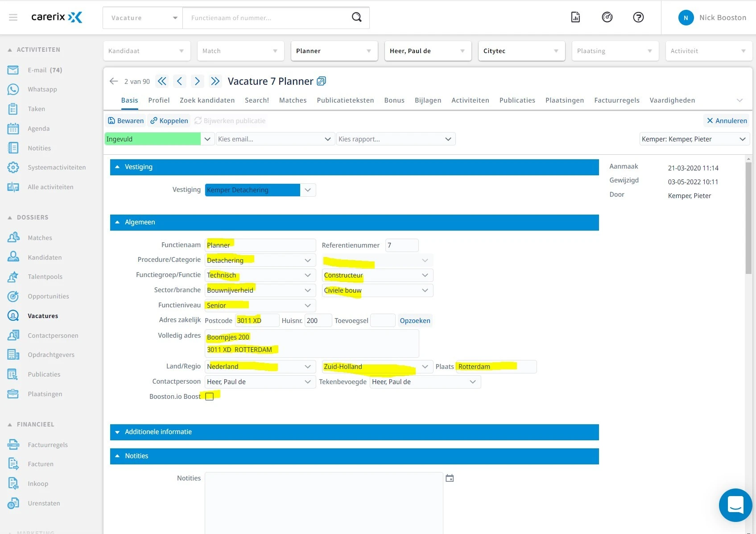Collapse the Vestiging section
Viewport: 756px width, 534px height.
coord(117,167)
